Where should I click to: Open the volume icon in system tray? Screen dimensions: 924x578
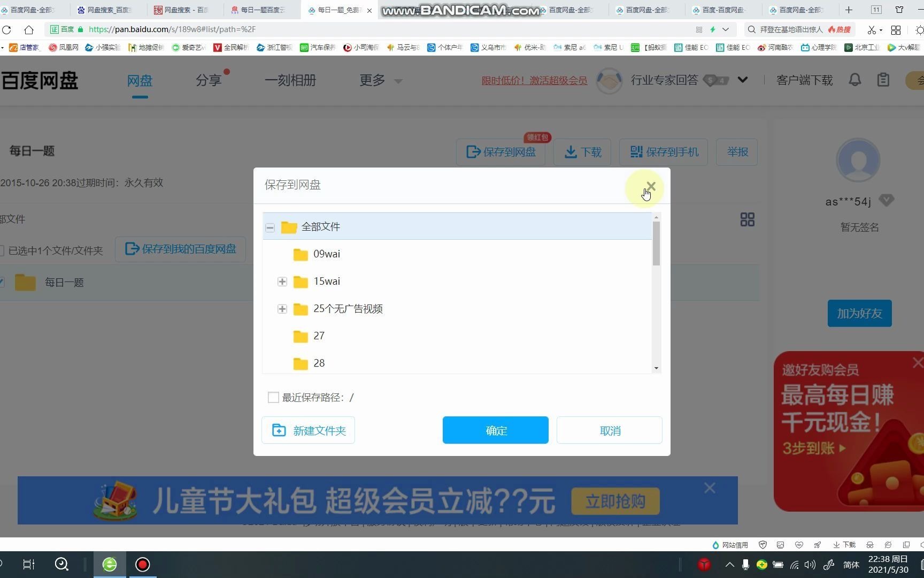pyautogui.click(x=810, y=564)
